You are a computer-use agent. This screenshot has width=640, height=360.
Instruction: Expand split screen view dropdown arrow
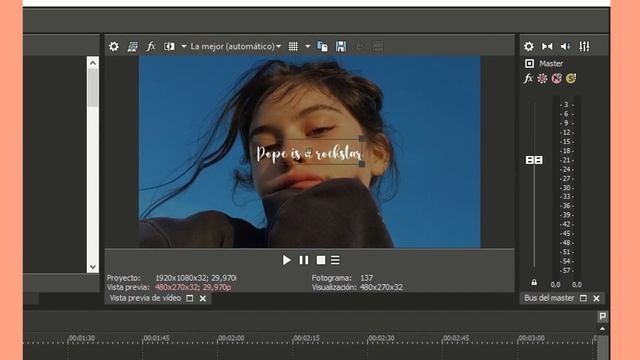184,47
